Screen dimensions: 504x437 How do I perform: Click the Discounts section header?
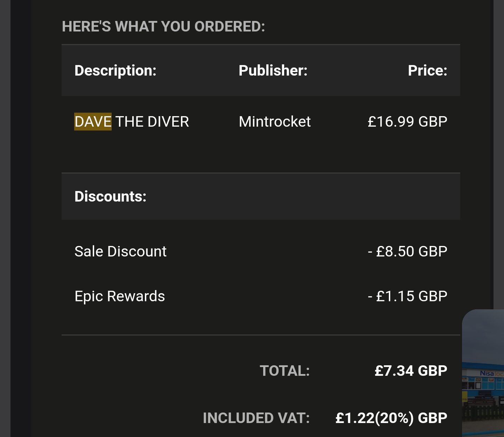(111, 196)
